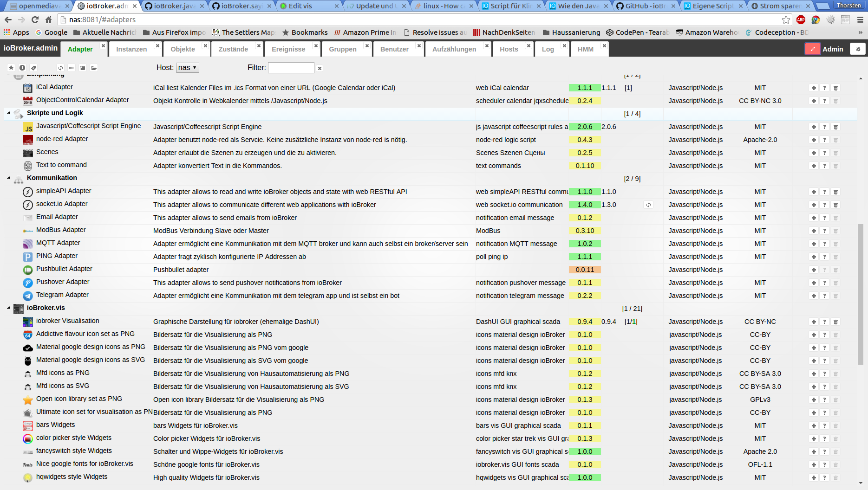The height and width of the screenshot is (490, 868).
Task: Collapse the ioBroker.vis group
Action: point(8,308)
